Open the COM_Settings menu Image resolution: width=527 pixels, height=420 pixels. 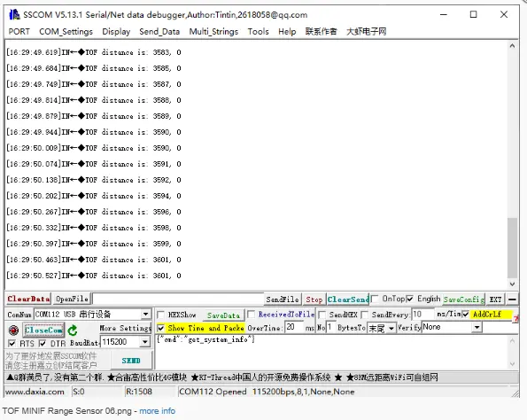tap(66, 32)
